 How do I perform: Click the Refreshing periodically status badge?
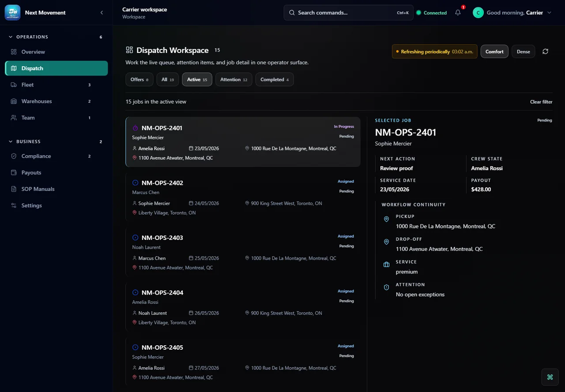(x=434, y=52)
